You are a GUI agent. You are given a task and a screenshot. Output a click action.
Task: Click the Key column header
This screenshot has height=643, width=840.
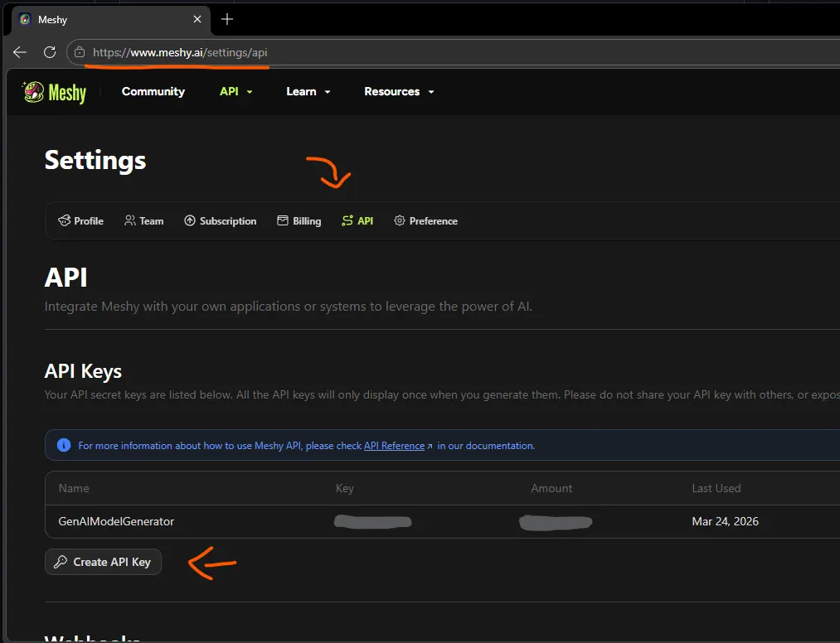345,488
